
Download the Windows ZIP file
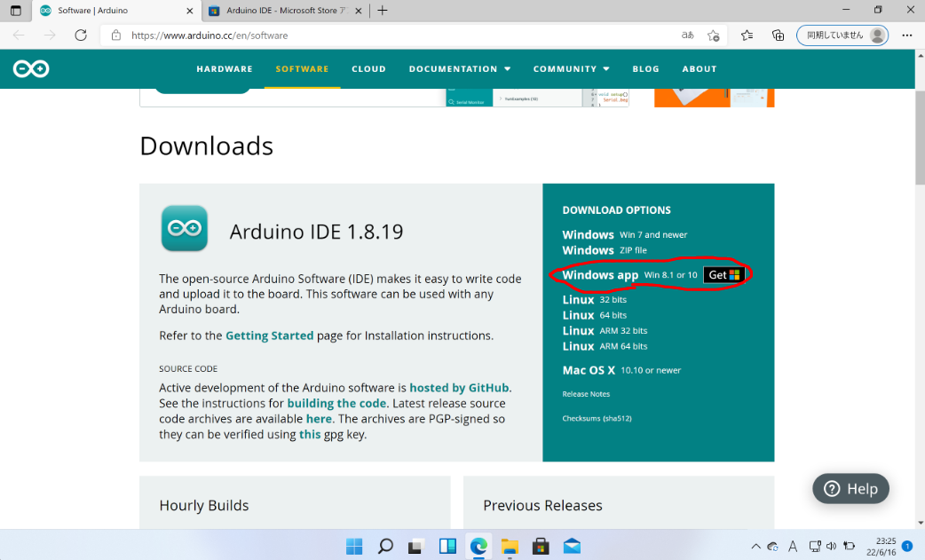pos(605,250)
